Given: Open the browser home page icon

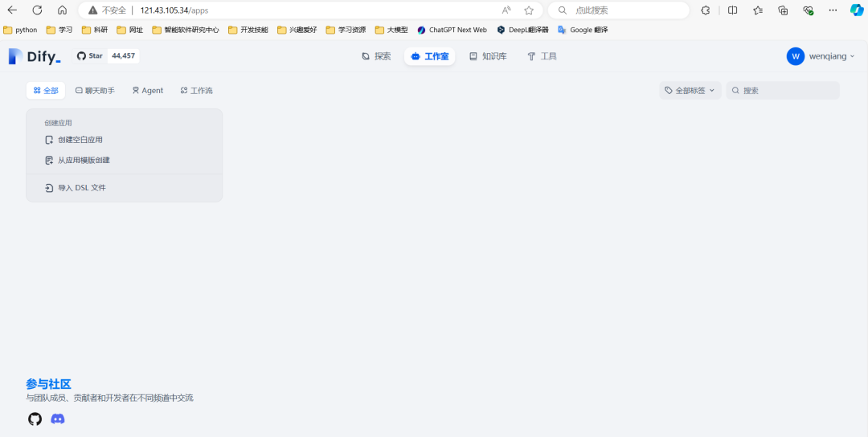Looking at the screenshot, I should click(62, 10).
